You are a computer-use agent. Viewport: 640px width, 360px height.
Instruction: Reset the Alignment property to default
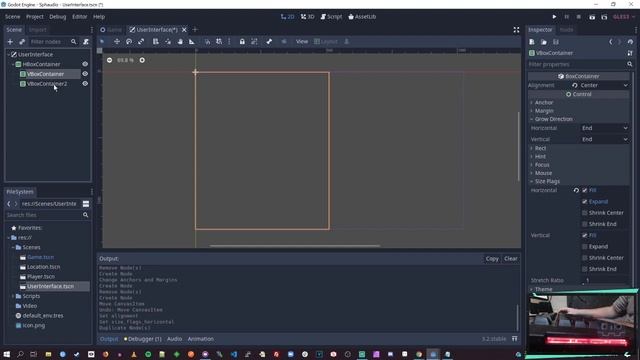click(575, 85)
